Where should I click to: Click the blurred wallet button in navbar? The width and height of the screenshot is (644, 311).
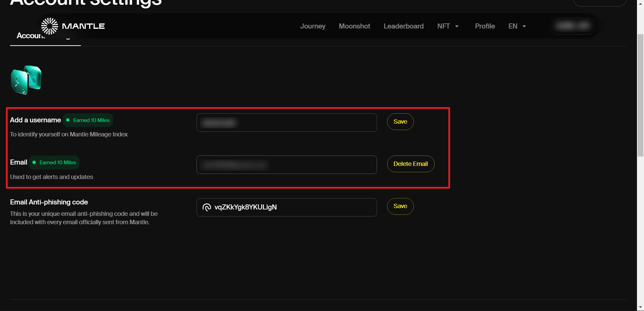coord(573,26)
